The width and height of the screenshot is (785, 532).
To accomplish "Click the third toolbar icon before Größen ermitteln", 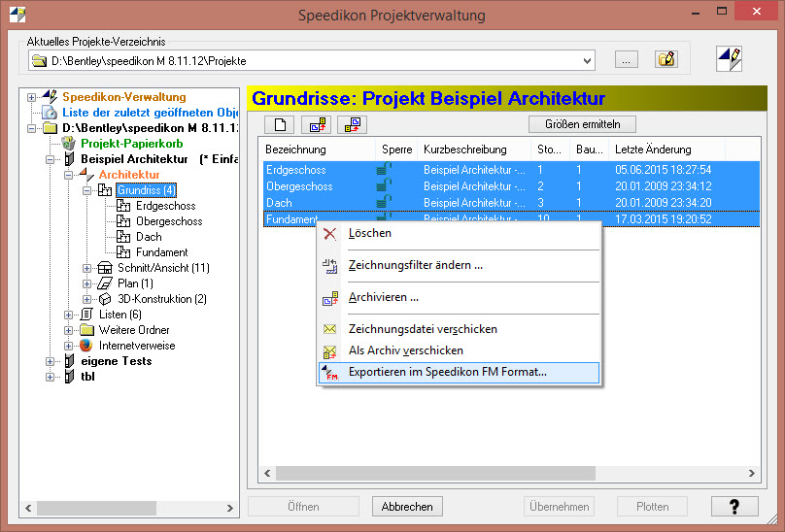I will (x=352, y=124).
